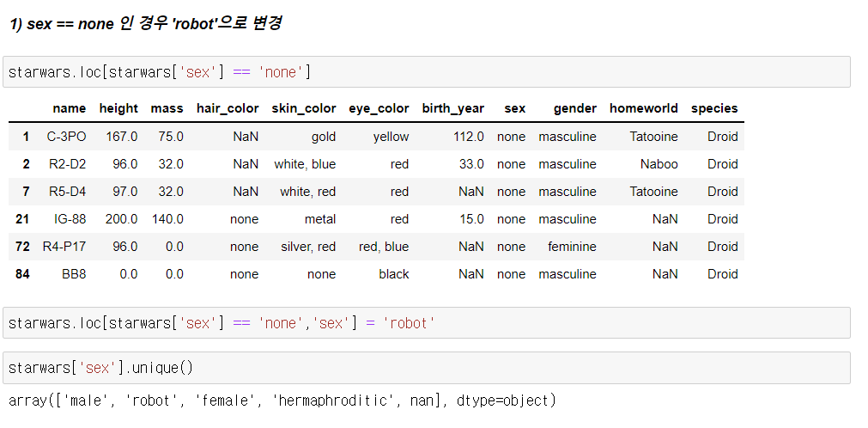
Task: Click skin color 'gold'
Action: (324, 137)
